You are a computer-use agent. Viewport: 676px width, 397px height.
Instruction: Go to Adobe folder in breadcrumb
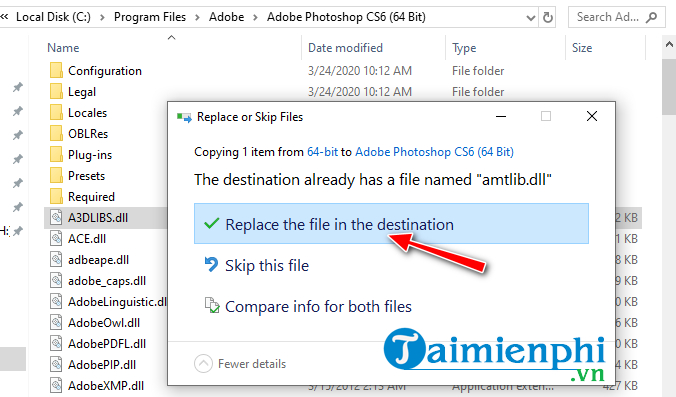(226, 17)
